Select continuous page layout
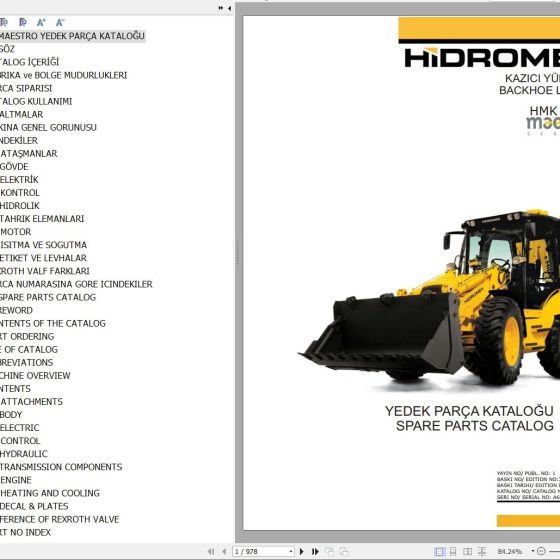 click(x=453, y=551)
